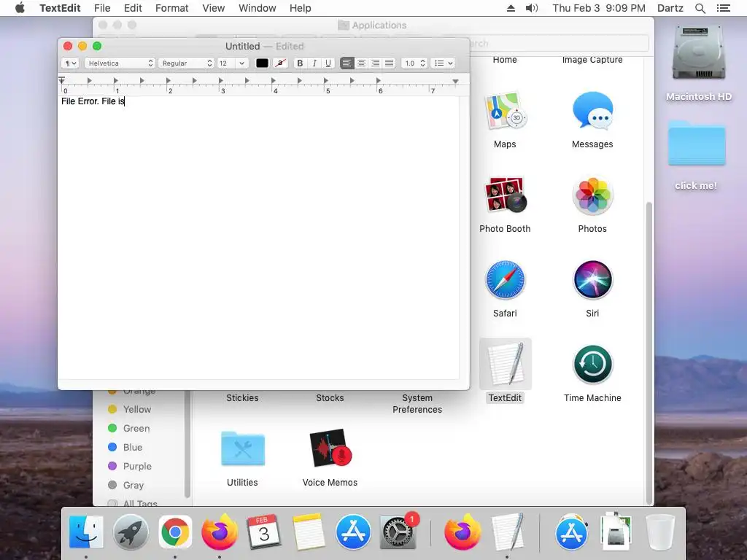Open the font size 12 combo box
This screenshot has height=560, width=747.
point(233,63)
